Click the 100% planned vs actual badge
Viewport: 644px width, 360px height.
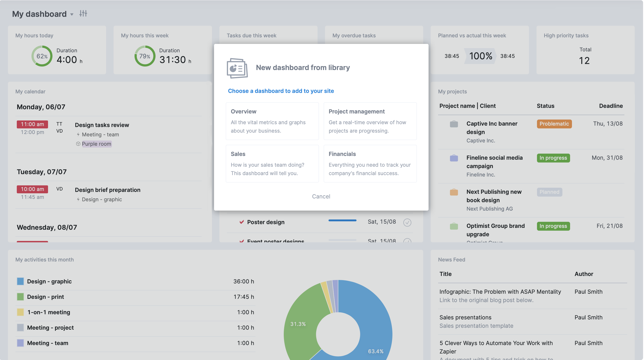point(480,56)
